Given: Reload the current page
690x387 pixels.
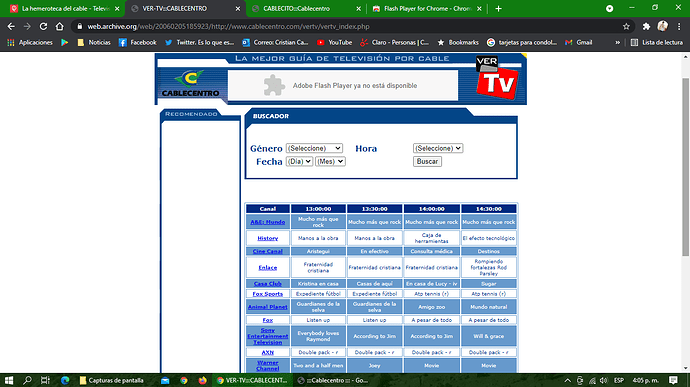Looking at the screenshot, I should tap(43, 26).
